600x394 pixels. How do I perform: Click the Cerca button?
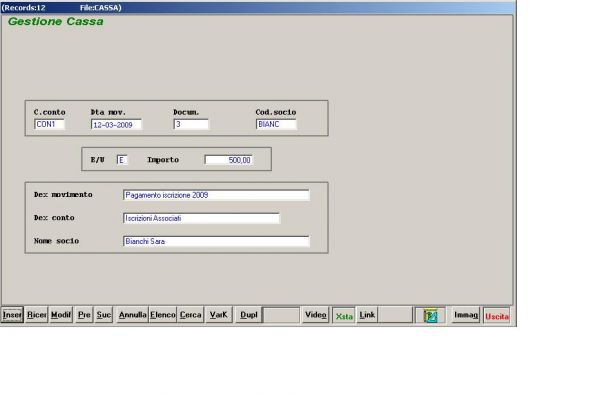(190, 315)
